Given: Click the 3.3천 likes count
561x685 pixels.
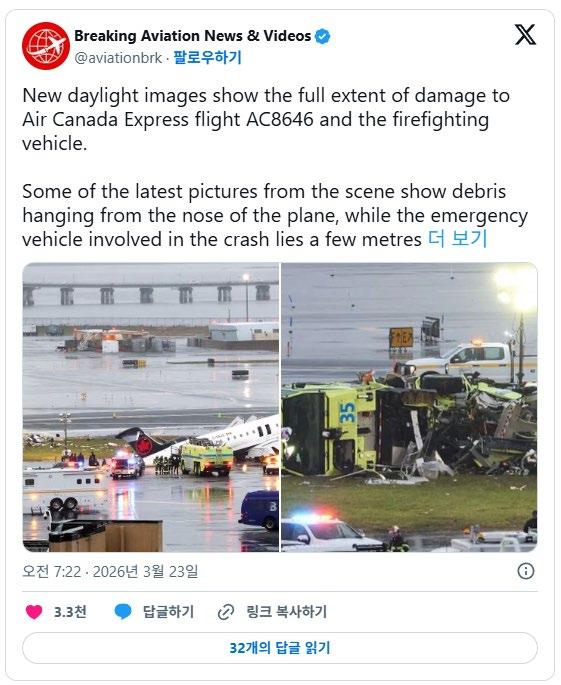Looking at the screenshot, I should (x=70, y=612).
